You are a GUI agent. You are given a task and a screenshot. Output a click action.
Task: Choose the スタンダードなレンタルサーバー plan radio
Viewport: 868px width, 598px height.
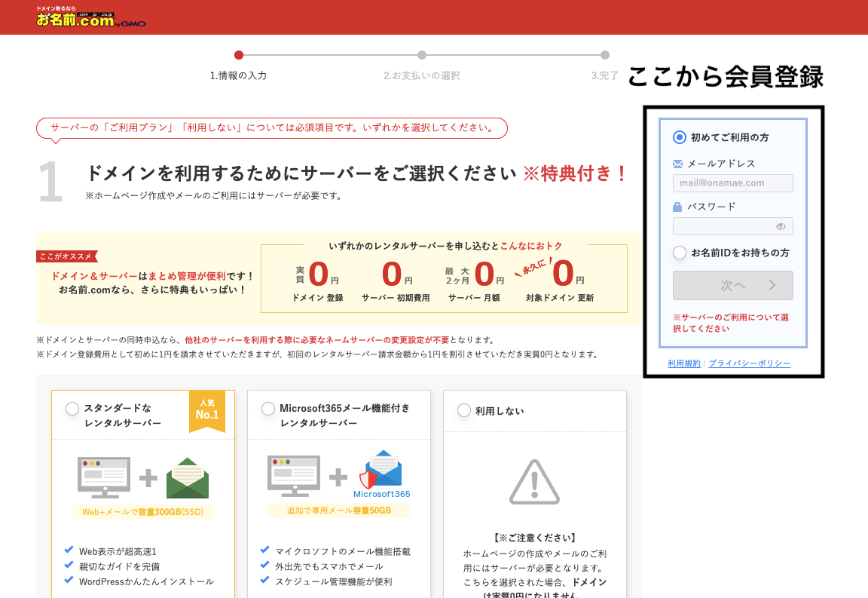[72, 409]
